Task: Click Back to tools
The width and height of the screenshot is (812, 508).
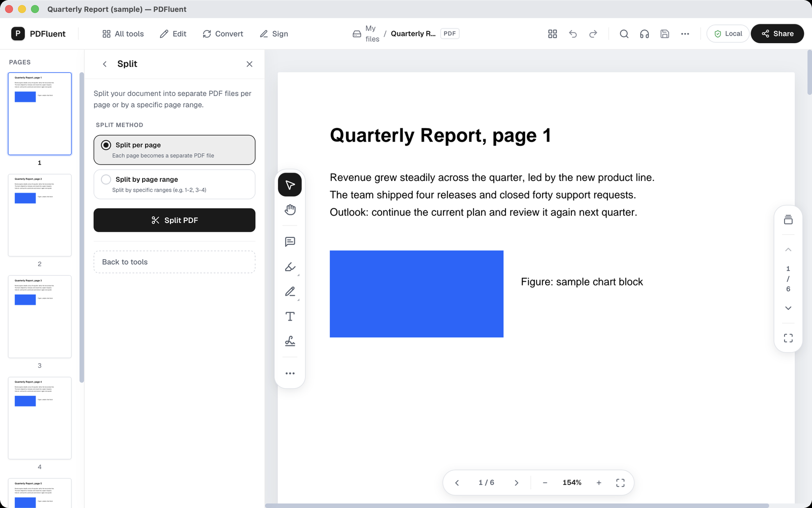Action: tap(175, 262)
